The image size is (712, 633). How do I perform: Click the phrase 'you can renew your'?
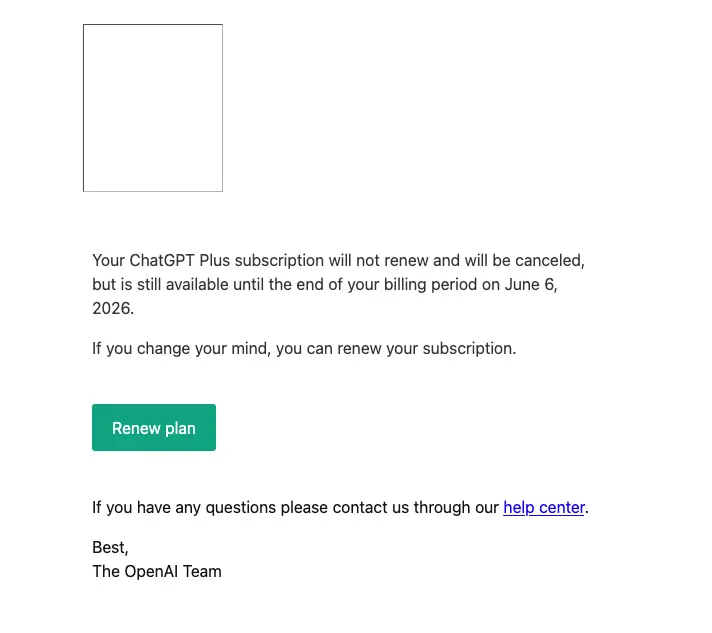(346, 349)
